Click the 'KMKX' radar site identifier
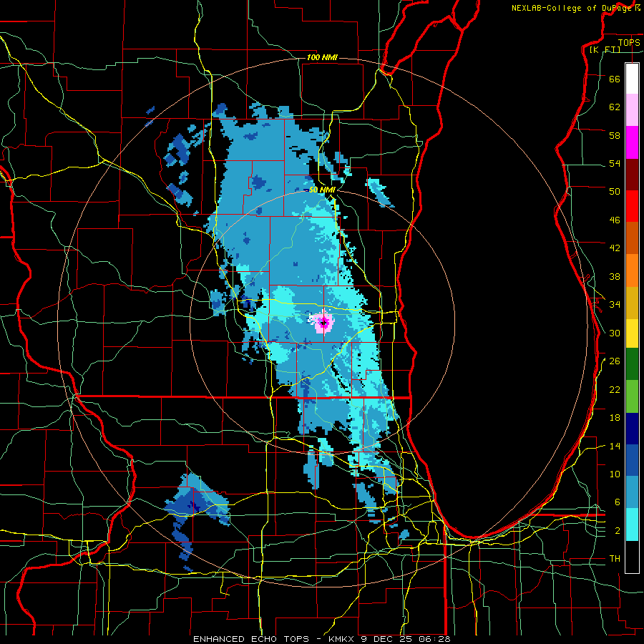 343,639
